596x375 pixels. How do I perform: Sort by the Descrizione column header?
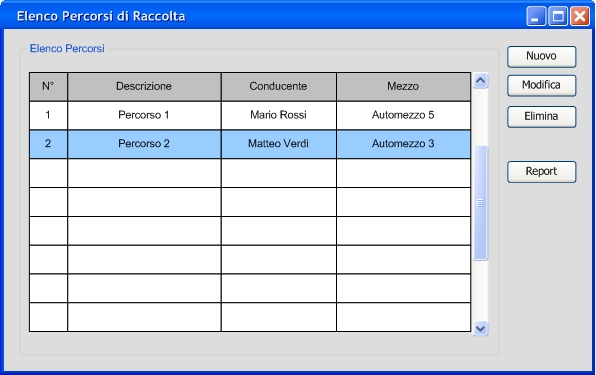pyautogui.click(x=144, y=87)
